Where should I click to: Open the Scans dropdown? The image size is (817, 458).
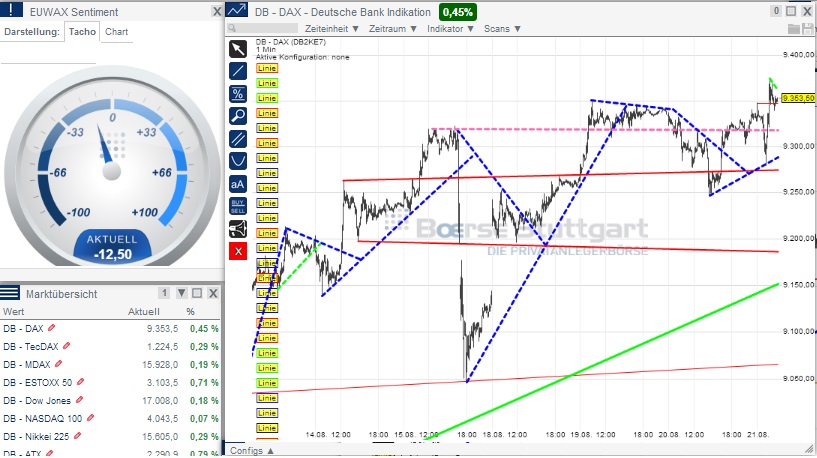click(502, 29)
